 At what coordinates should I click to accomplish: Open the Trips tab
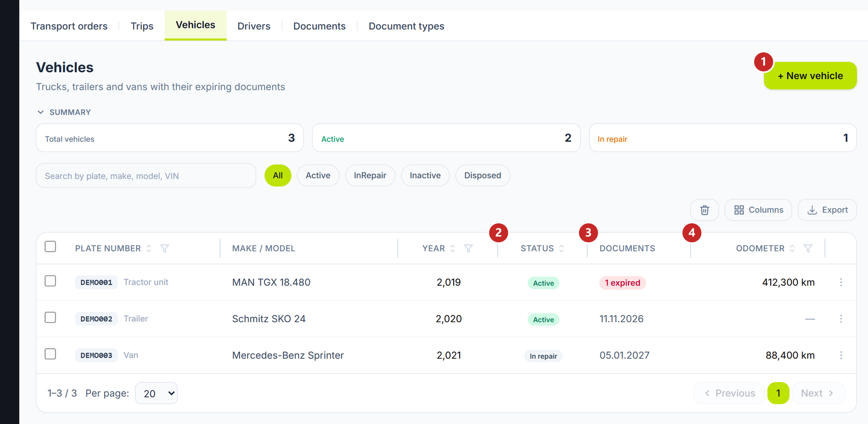[x=142, y=26]
